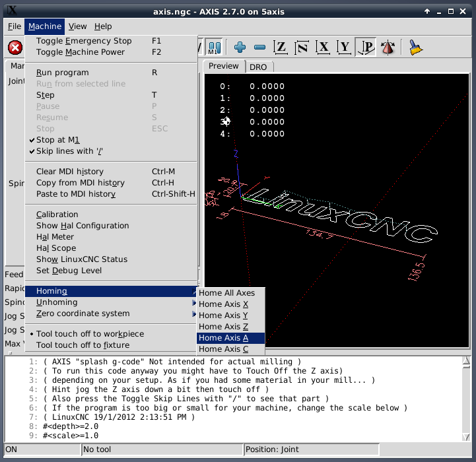Image resolution: width=476 pixels, height=462 pixels.
Task: Open the File menu
Action: [15, 26]
